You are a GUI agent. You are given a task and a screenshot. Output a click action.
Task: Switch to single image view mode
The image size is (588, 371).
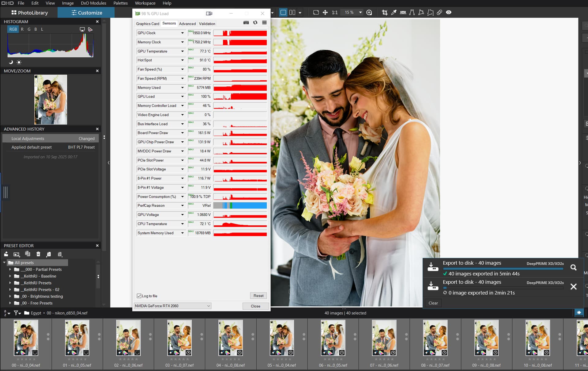coord(283,13)
